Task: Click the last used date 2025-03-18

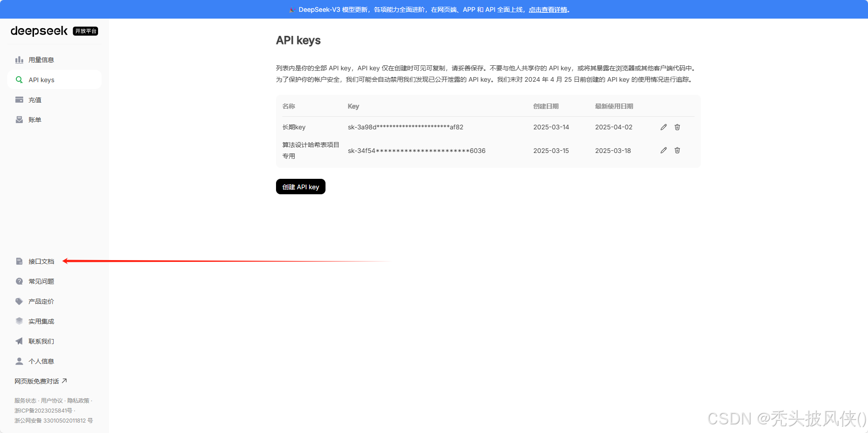Action: point(613,151)
